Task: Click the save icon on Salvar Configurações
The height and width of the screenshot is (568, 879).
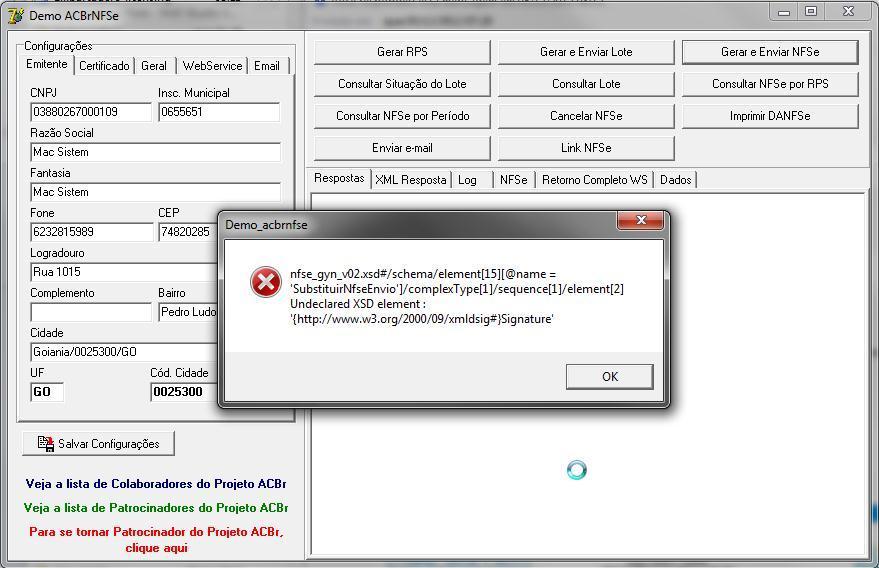Action: 45,444
